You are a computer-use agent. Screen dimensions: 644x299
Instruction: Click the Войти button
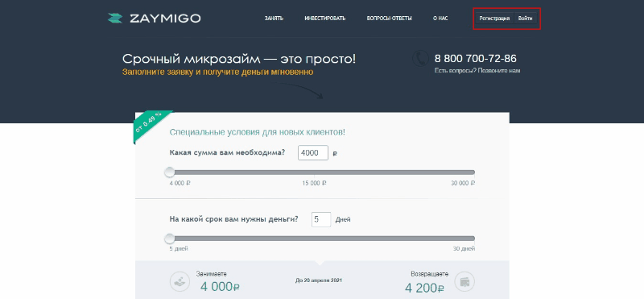pyautogui.click(x=526, y=19)
